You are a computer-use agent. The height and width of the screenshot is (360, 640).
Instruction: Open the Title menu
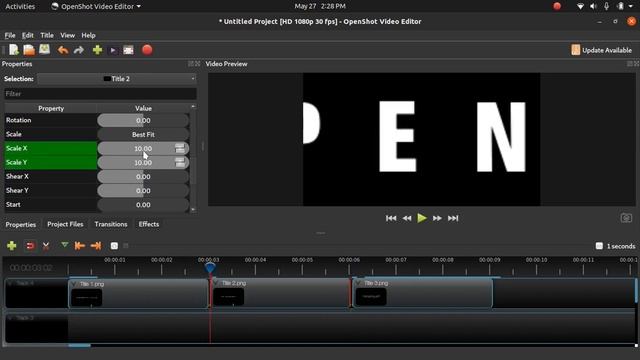tap(47, 36)
